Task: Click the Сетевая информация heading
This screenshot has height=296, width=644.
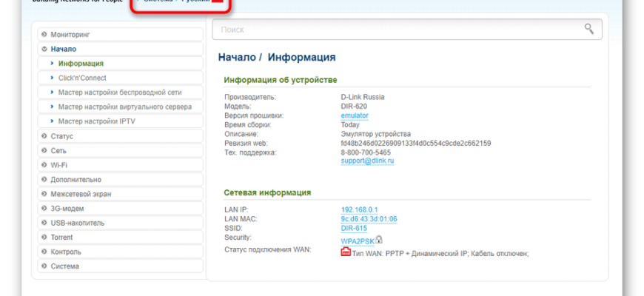Action: click(x=267, y=192)
